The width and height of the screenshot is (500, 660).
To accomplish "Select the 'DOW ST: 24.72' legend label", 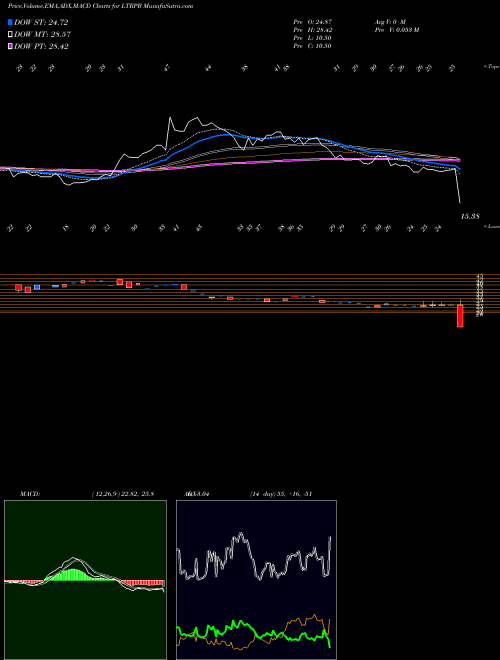I will click(41, 22).
